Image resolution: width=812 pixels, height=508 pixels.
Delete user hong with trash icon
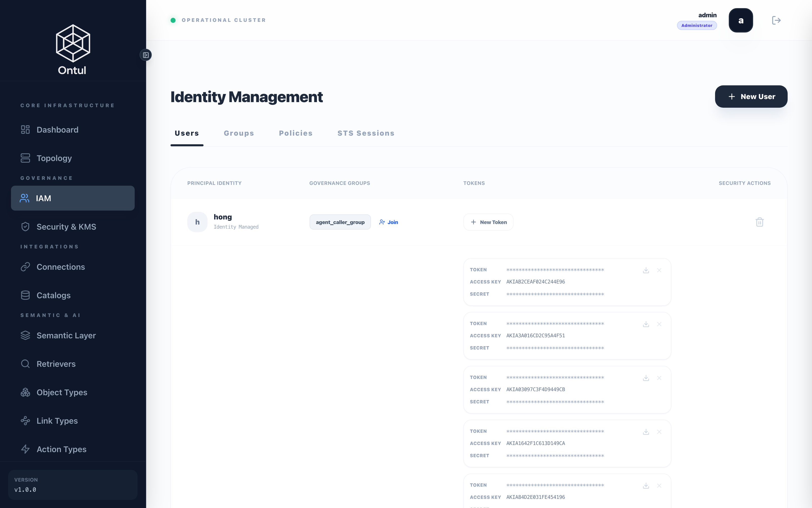click(759, 222)
